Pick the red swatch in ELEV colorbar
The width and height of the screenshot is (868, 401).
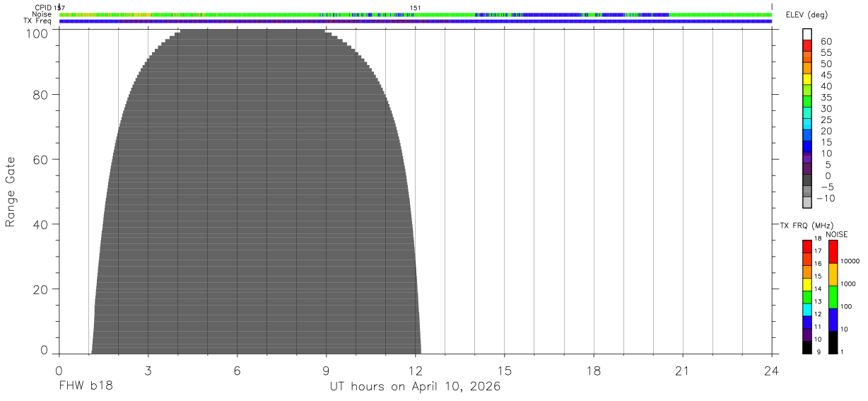pos(807,45)
